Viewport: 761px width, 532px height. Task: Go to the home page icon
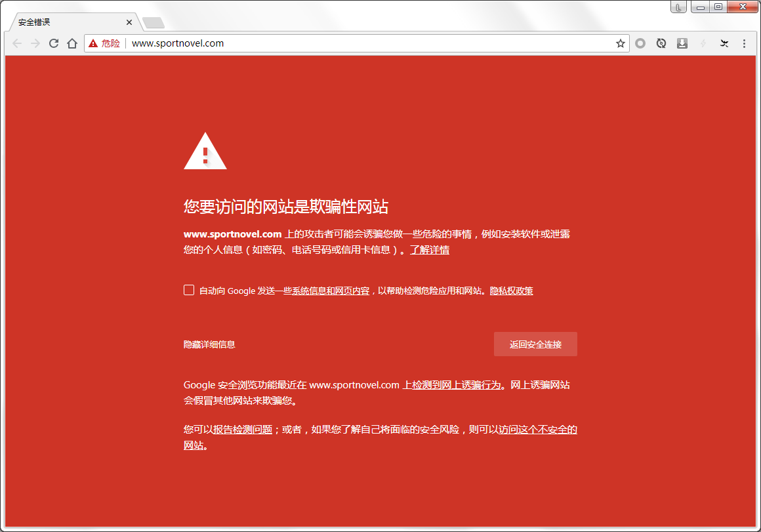click(72, 43)
